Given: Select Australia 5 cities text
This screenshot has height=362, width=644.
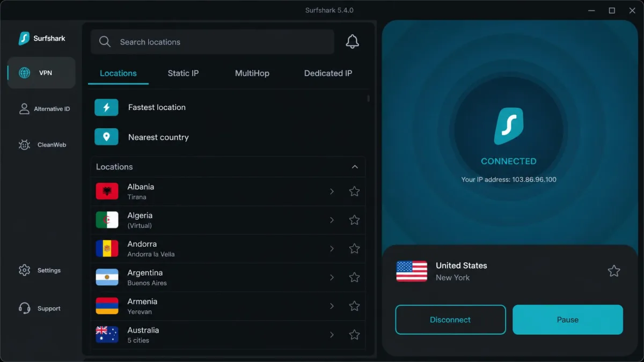Looking at the screenshot, I should (143, 335).
